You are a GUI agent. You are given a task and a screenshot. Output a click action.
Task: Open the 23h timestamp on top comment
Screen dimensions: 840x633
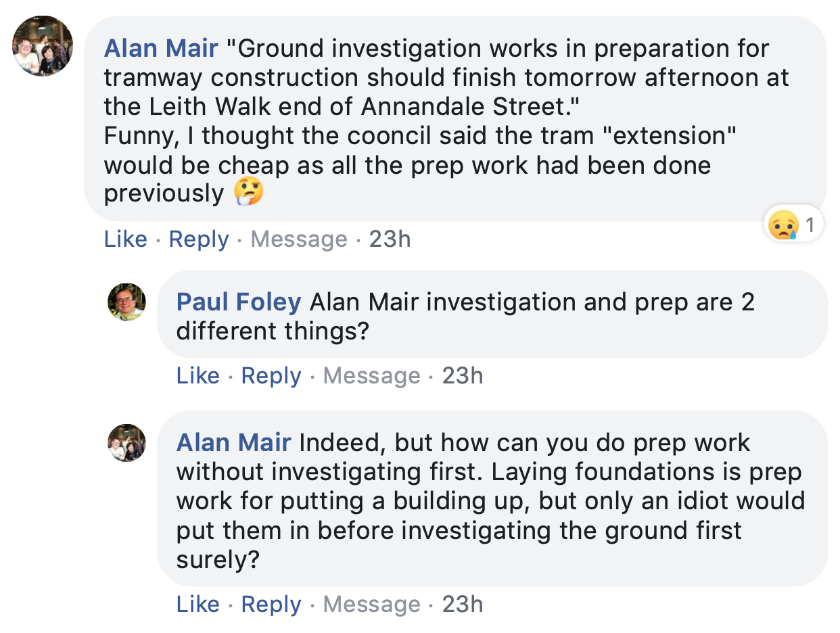(x=390, y=239)
